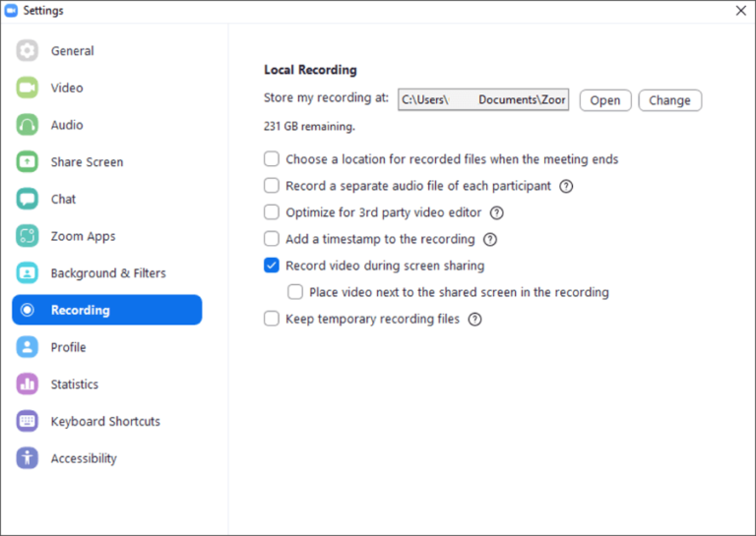Viewport: 756px width, 536px height.
Task: Enable Add a timestamp to the recording
Action: (272, 238)
